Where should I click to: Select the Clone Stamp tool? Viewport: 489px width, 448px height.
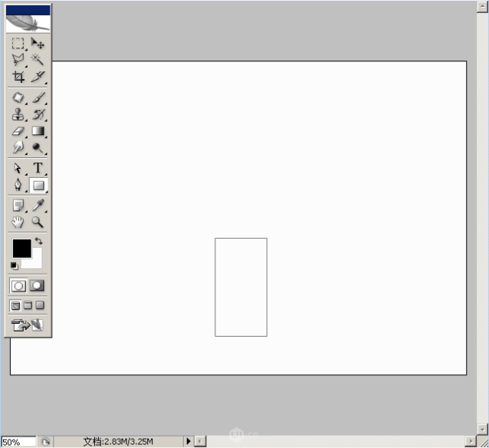click(x=18, y=114)
